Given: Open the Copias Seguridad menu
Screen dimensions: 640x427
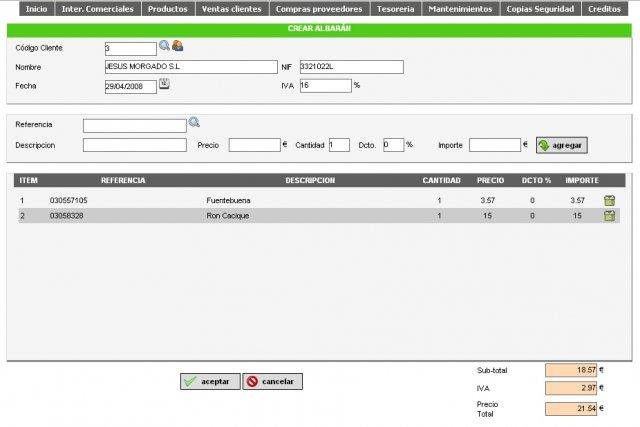Looking at the screenshot, I should (x=541, y=8).
